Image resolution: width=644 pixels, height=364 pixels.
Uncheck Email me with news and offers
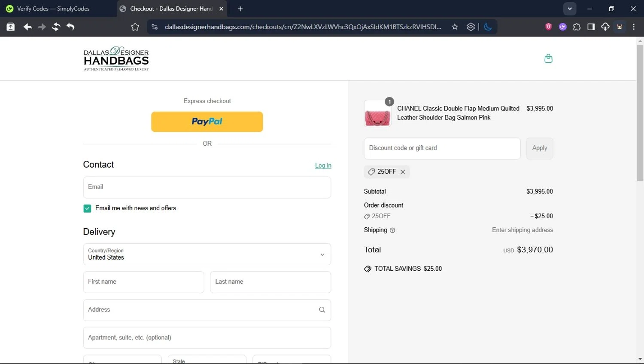(87, 208)
